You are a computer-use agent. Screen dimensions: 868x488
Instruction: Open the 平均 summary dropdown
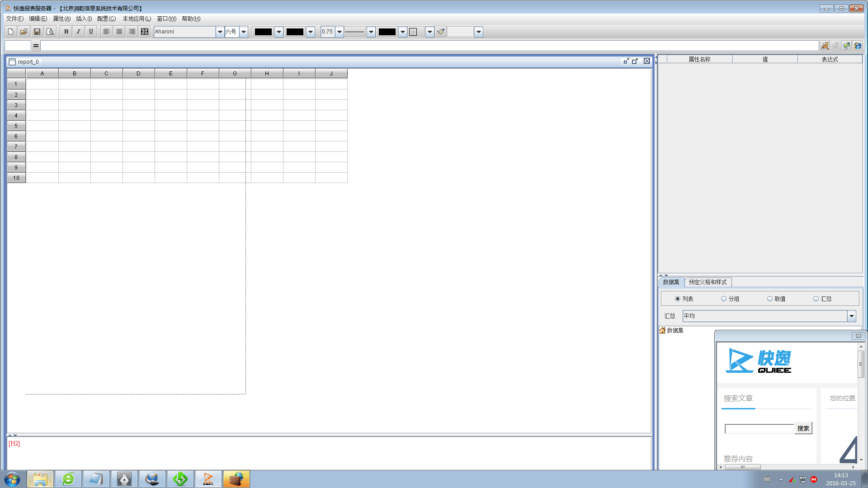852,316
